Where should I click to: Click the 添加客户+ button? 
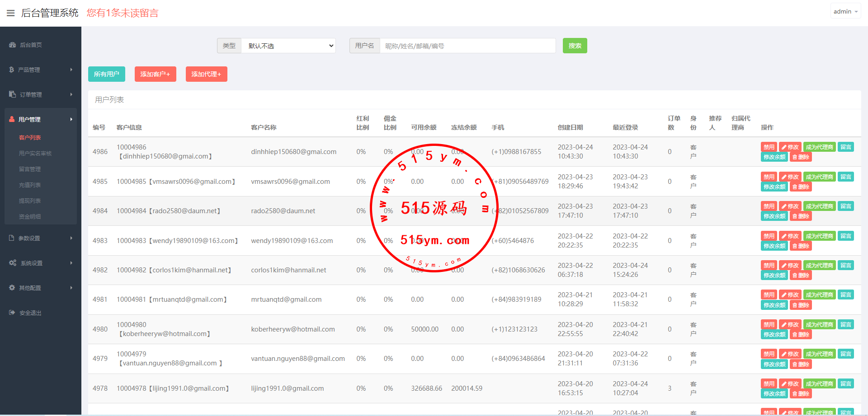pyautogui.click(x=155, y=74)
